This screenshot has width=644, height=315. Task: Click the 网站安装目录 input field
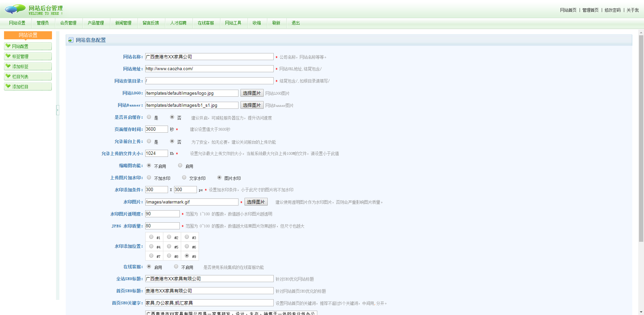coord(209,81)
